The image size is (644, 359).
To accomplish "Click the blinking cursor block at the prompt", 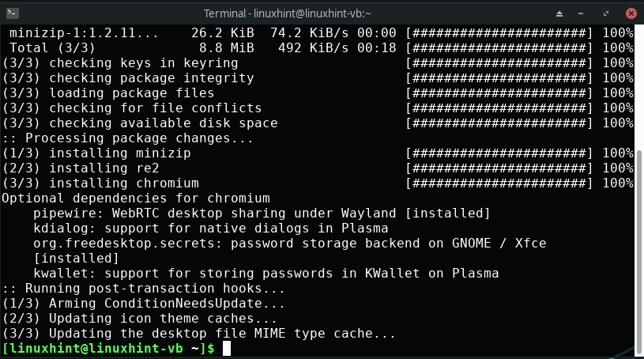I will coord(227,349).
